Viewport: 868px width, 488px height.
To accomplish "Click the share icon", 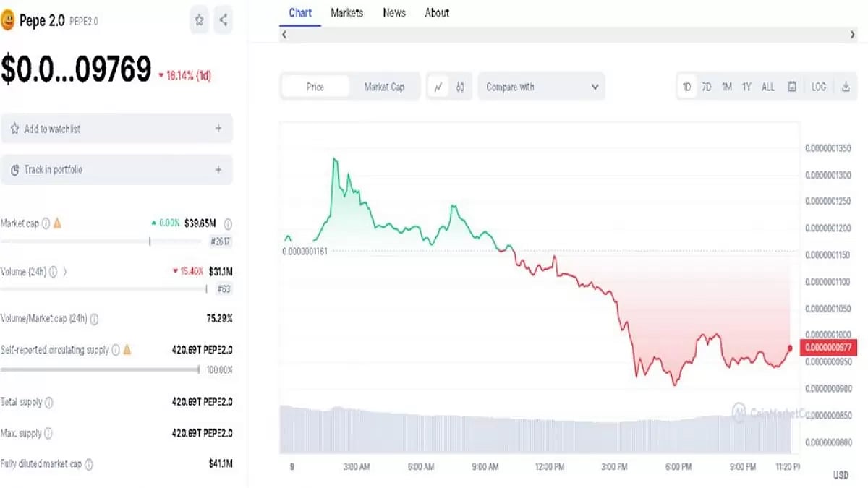I will (224, 21).
